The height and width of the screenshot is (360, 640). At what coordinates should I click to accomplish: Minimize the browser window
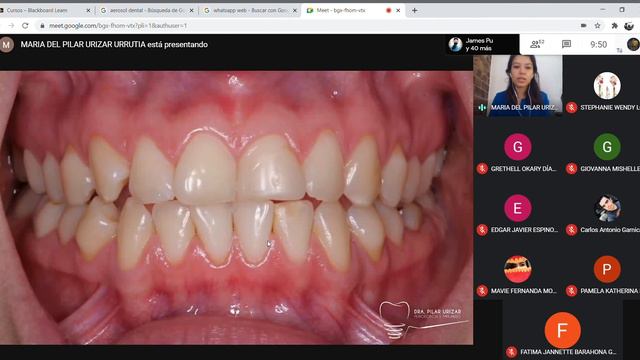pyautogui.click(x=603, y=9)
